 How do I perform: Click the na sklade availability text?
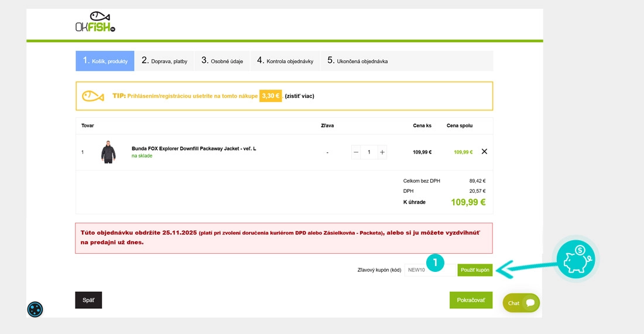pos(142,156)
